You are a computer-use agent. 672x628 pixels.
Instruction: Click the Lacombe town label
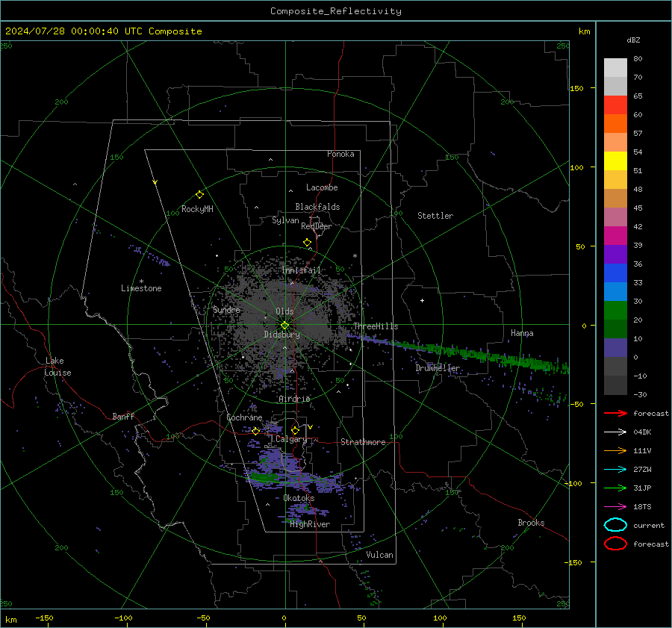coord(322,187)
